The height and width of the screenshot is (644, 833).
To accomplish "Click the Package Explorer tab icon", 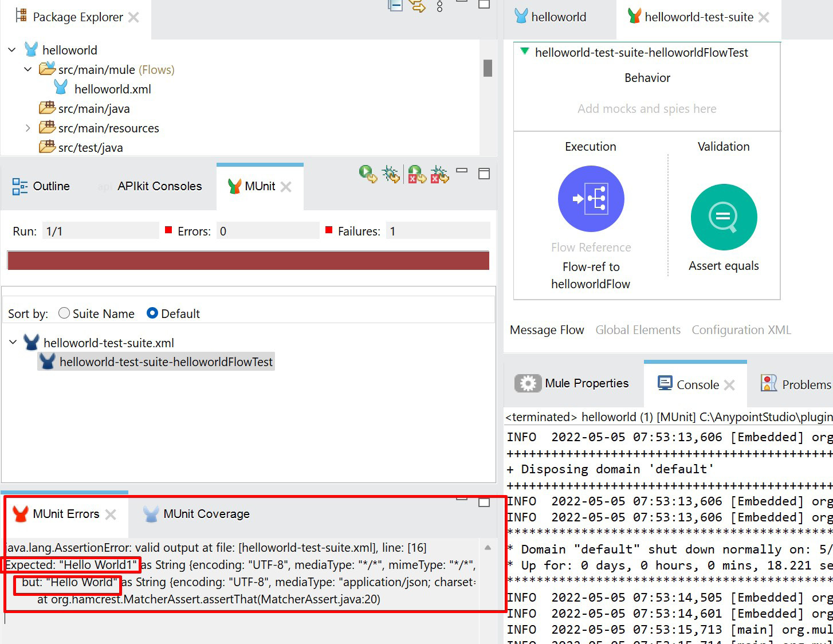I will (21, 15).
